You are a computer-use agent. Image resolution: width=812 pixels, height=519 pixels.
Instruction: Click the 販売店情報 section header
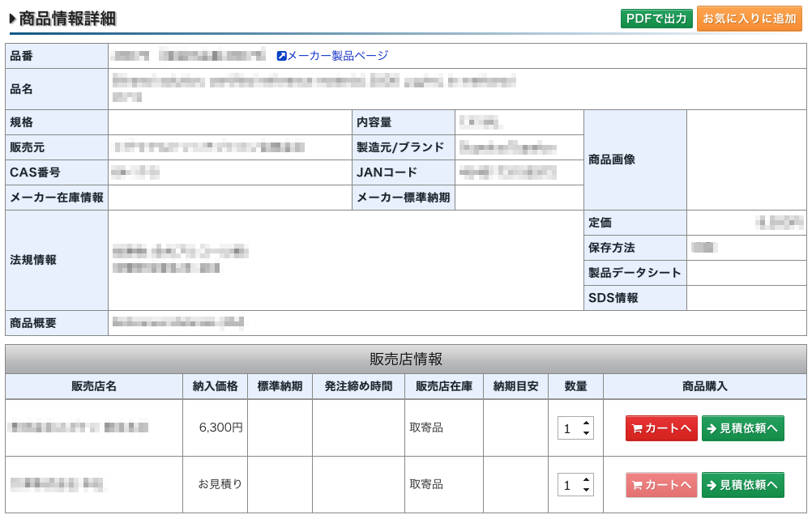tap(406, 359)
